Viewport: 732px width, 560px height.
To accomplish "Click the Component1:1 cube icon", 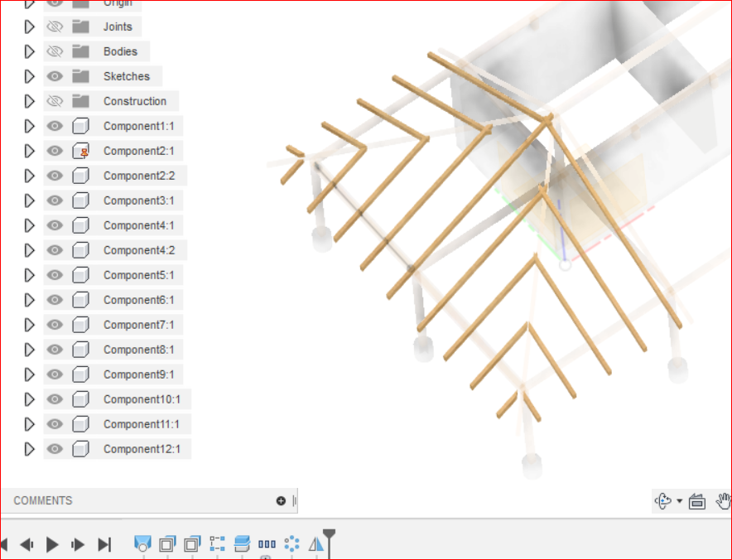I will (x=80, y=126).
